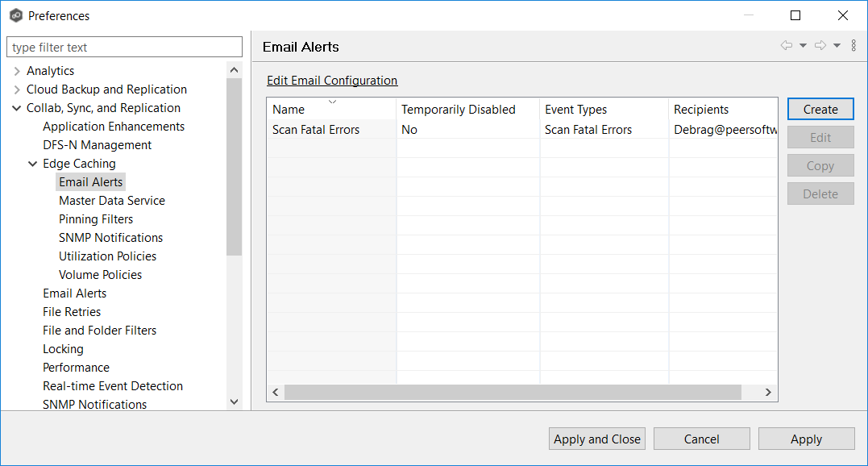
Task: Open Pinning Filters preference page
Action: (96, 219)
